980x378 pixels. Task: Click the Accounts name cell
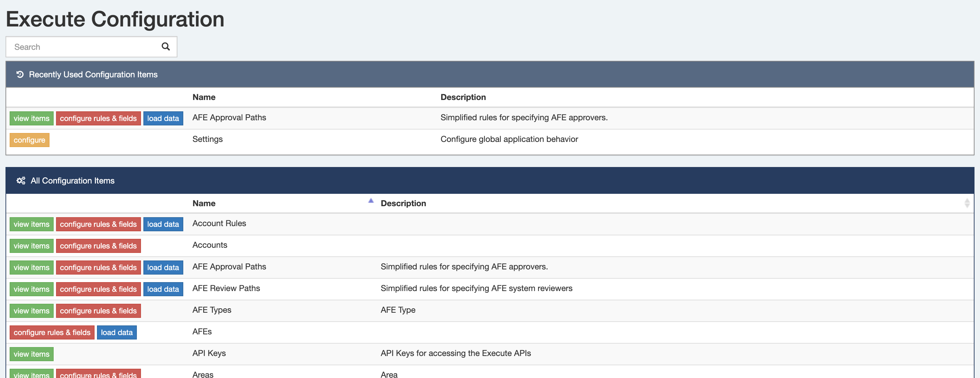point(210,245)
